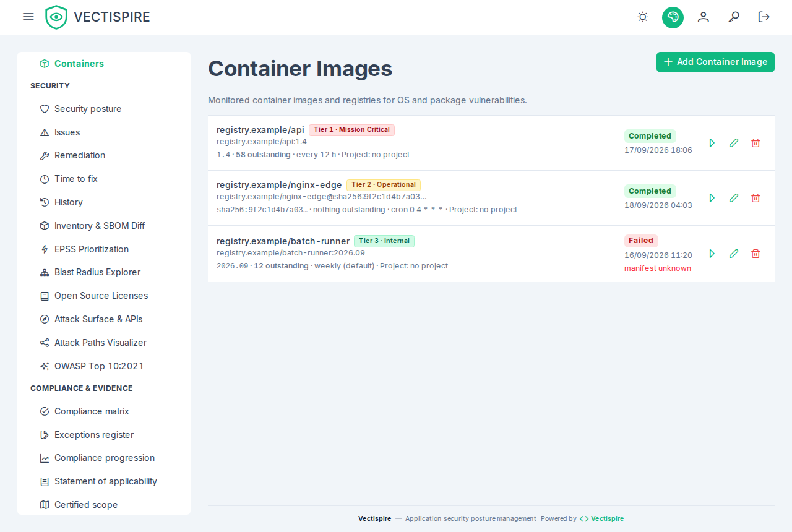Screen dimensions: 792x532
Task: Open Certified scope sidebar item
Action: [104, 505]
